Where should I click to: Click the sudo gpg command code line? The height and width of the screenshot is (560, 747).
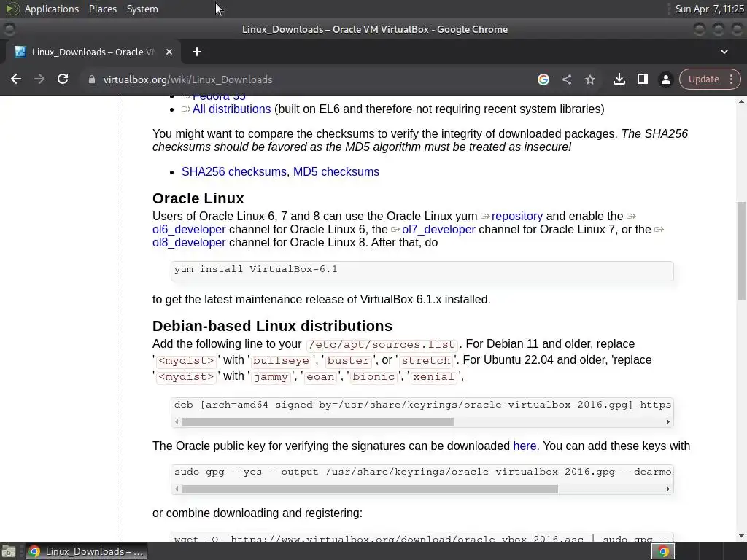coord(422,472)
